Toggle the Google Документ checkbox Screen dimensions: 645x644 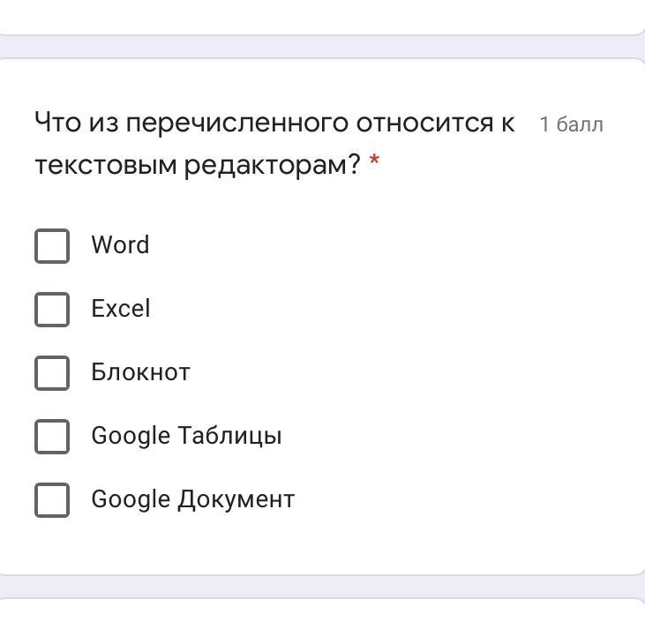coord(52,499)
